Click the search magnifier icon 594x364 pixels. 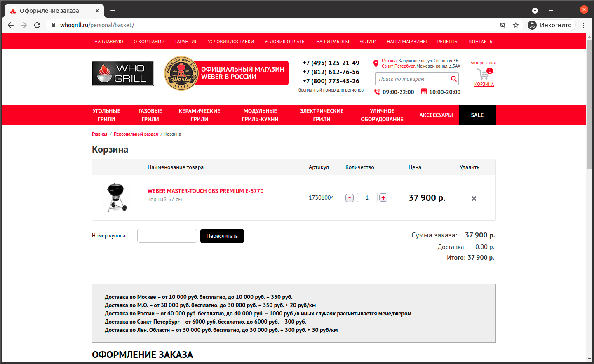pos(453,79)
